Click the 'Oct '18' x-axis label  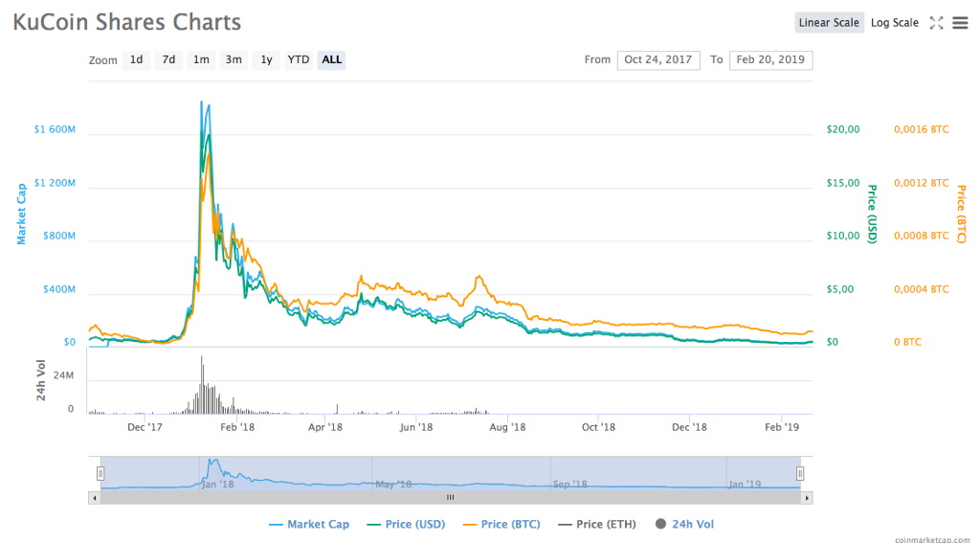pyautogui.click(x=598, y=427)
